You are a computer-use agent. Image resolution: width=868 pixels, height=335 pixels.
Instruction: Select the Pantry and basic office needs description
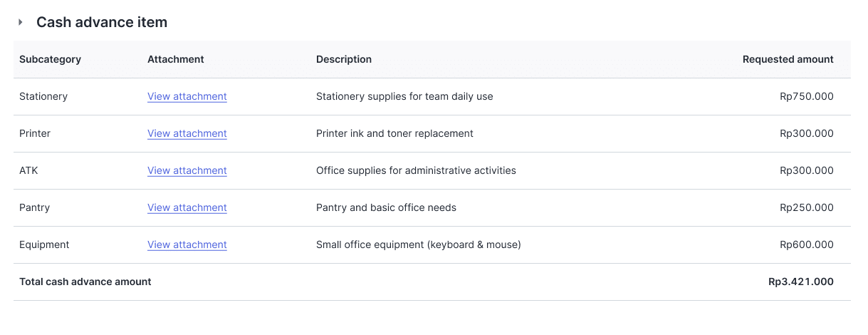(x=386, y=207)
